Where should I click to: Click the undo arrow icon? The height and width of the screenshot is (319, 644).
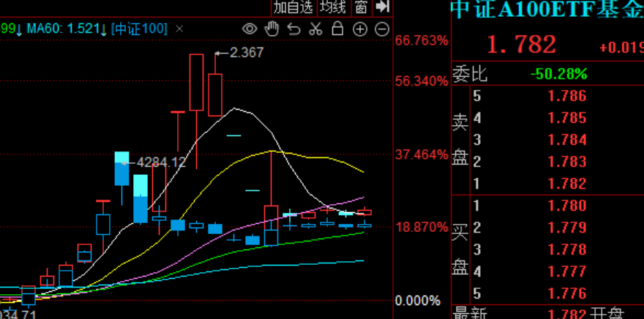(293, 29)
